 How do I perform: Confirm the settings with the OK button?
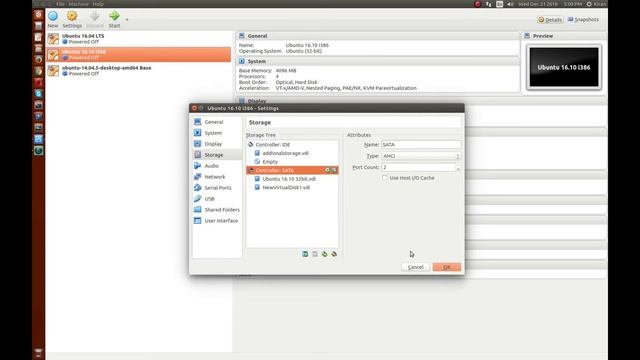point(447,267)
